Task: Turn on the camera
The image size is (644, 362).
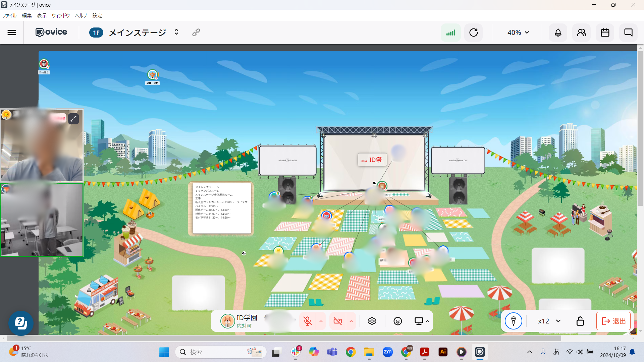Action: (337, 321)
